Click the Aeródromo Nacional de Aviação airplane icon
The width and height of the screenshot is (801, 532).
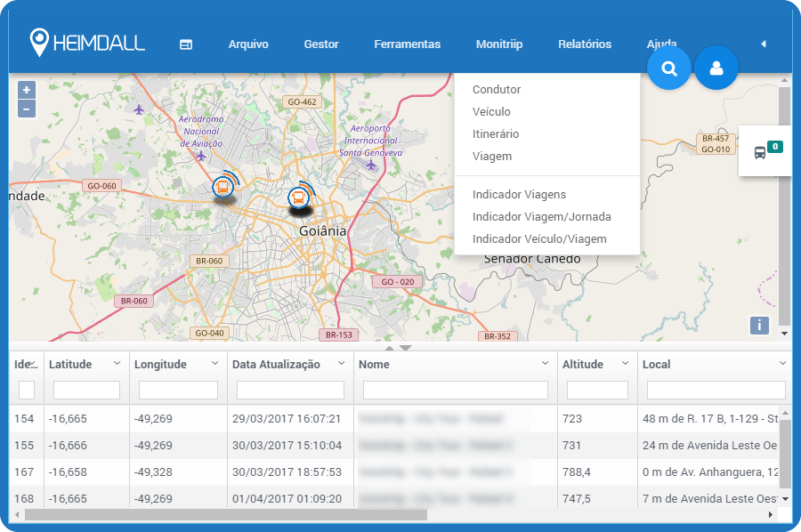pyautogui.click(x=201, y=156)
